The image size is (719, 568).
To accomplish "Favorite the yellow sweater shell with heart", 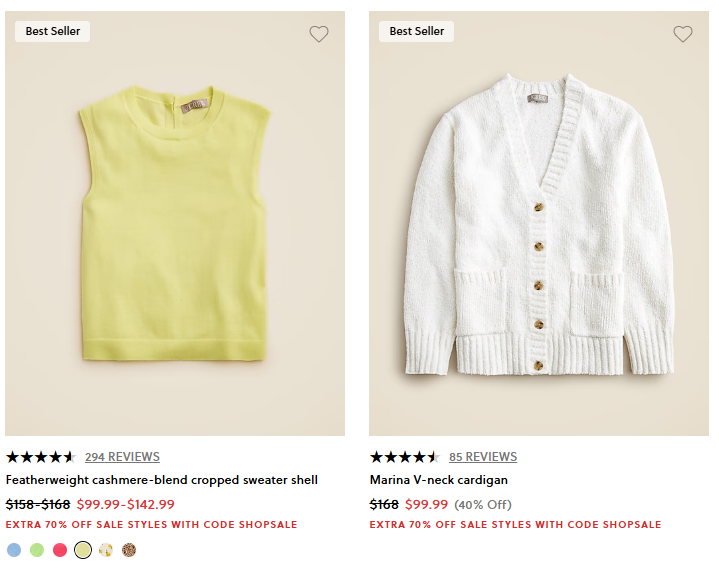I will [318, 34].
